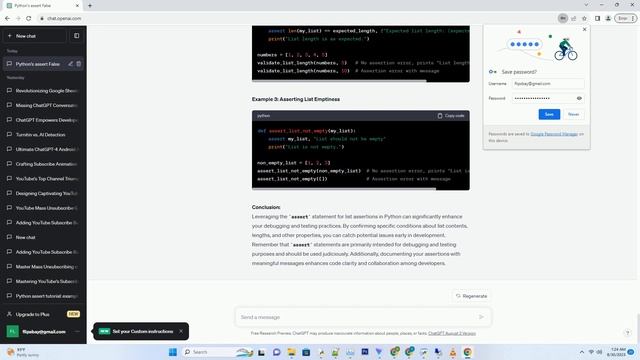Click the Example 3 code horizontal scrollbar
The width and height of the screenshot is (640, 360).
(x=344, y=189)
